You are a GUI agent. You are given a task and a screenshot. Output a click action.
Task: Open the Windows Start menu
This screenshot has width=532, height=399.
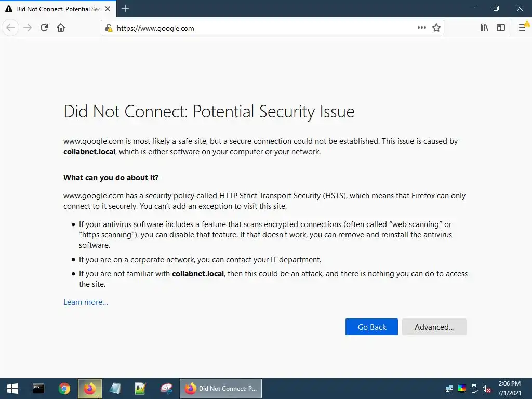[x=12, y=389]
